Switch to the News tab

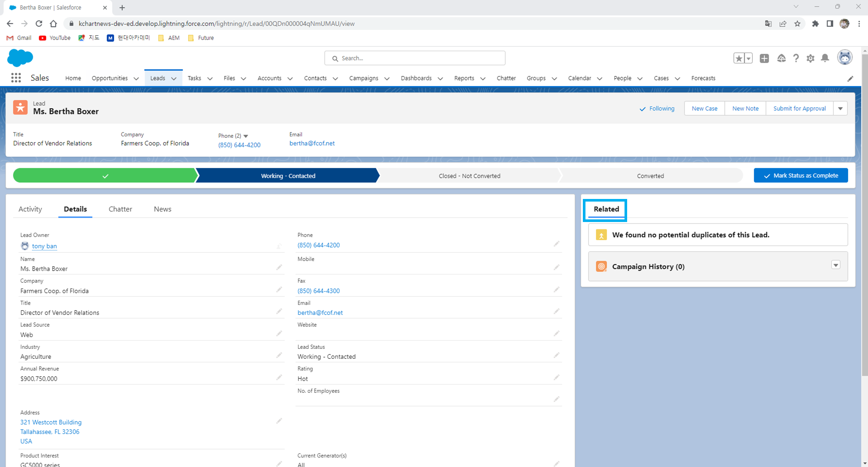[162, 209]
